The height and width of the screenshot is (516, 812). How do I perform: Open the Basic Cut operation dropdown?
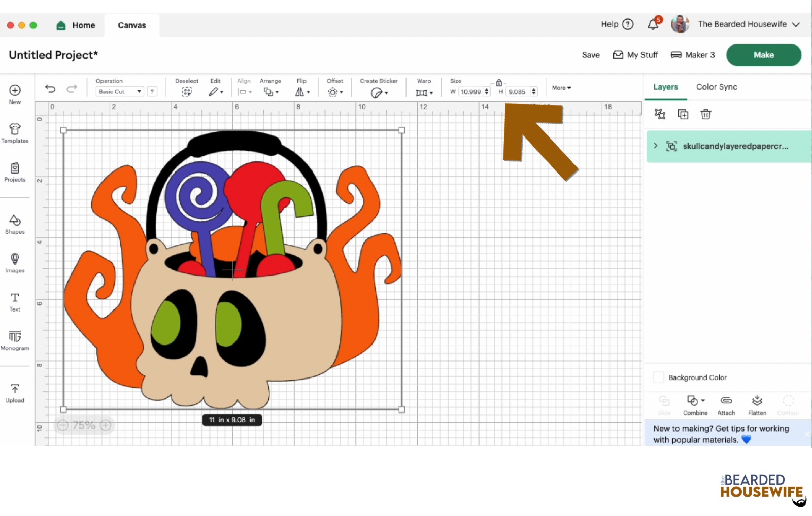coord(119,91)
